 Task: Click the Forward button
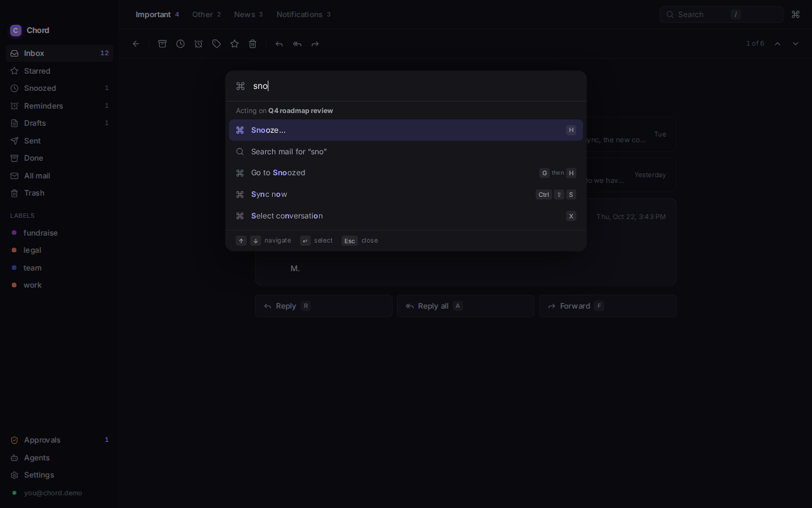(x=608, y=306)
